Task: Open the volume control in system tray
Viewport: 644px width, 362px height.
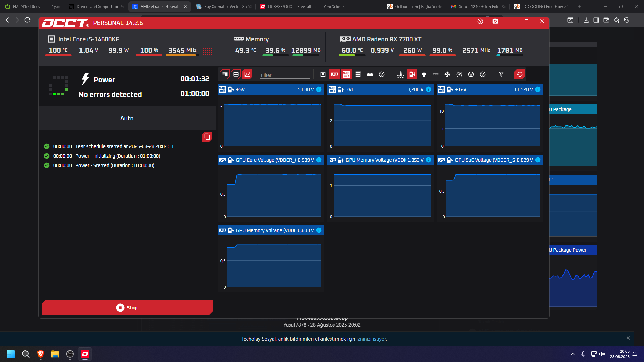Action: (x=602, y=354)
